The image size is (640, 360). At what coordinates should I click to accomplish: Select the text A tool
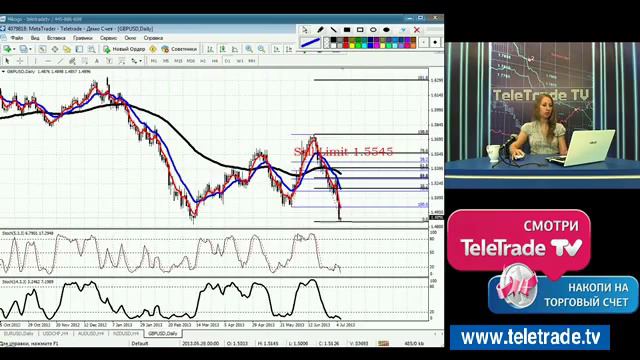click(97, 61)
